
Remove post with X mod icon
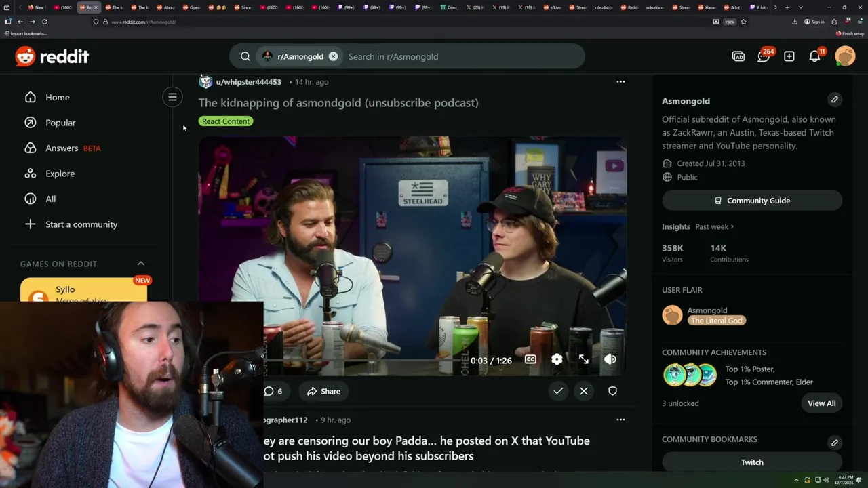click(x=584, y=391)
